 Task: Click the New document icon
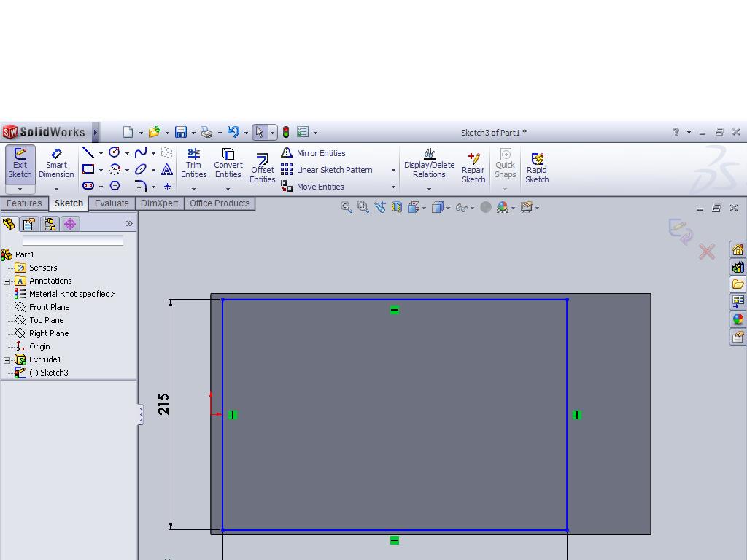(x=128, y=132)
